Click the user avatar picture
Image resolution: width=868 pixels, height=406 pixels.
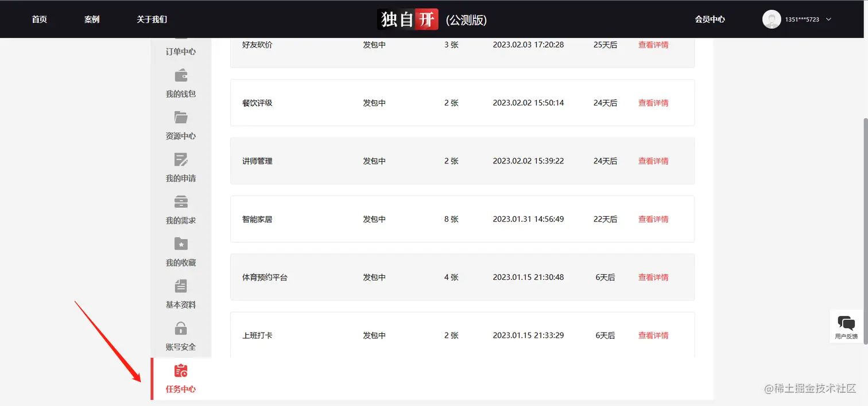click(772, 19)
